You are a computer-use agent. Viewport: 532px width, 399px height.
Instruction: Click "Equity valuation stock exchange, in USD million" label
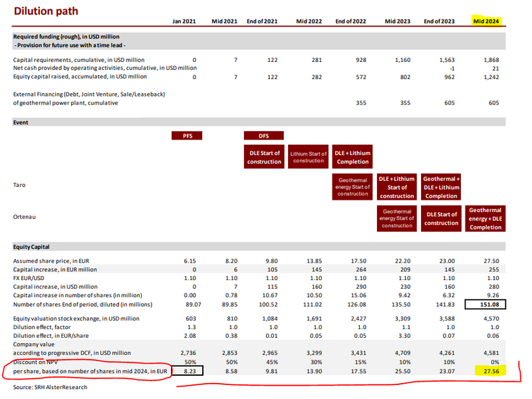(76, 319)
